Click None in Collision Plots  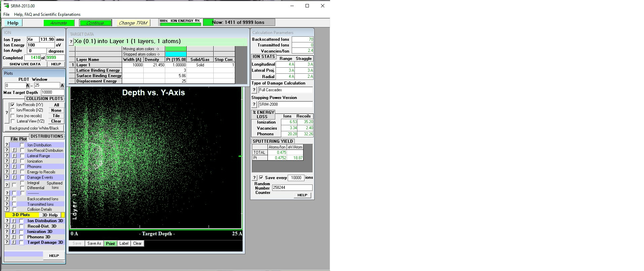tap(56, 110)
